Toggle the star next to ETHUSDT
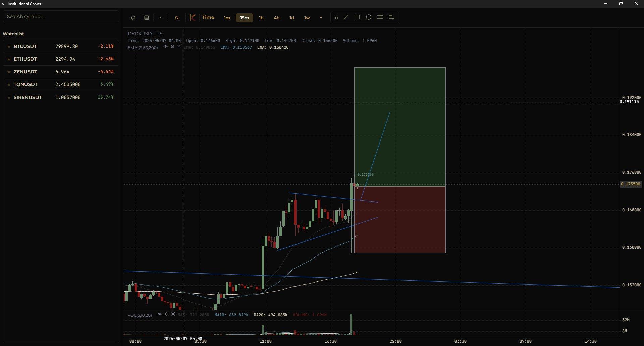 9,59
